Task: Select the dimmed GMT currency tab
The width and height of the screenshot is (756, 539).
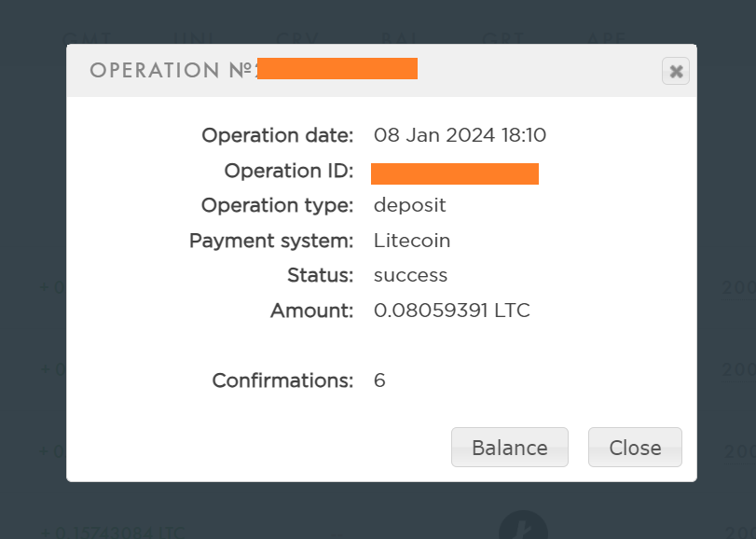Action: coord(89,38)
